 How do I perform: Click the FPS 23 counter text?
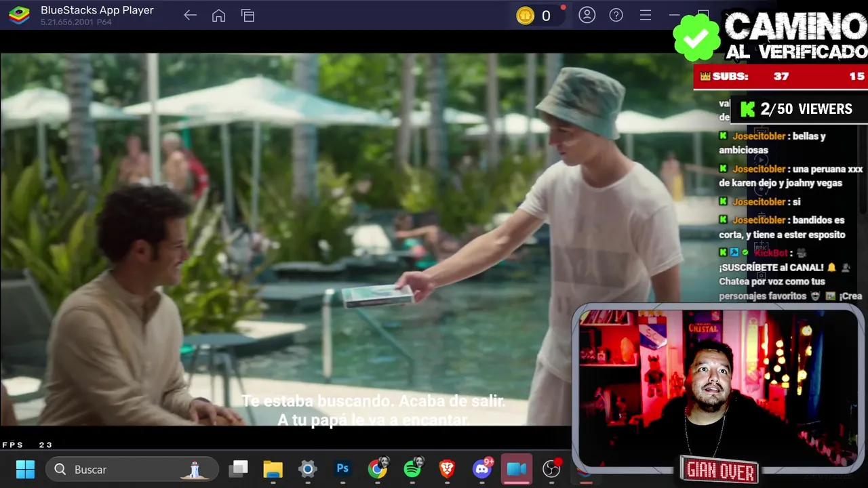point(27,445)
